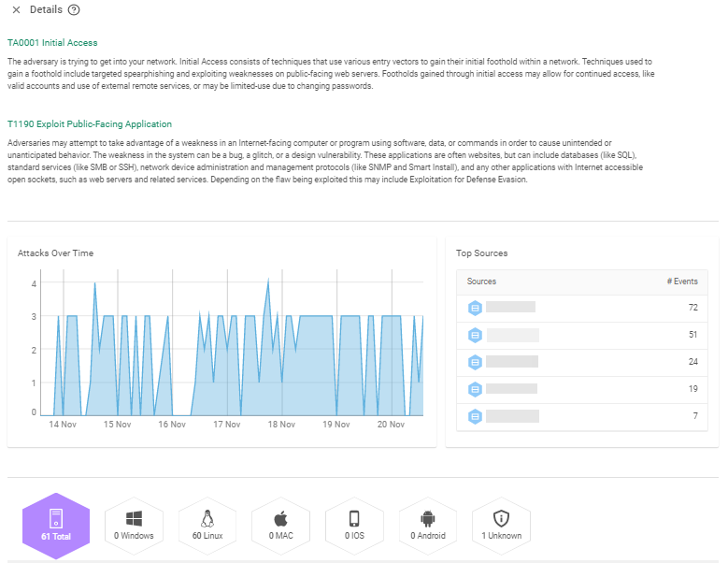Image resolution: width=728 pixels, height=563 pixels.
Task: Open help question mark next to Details
Action: click(x=74, y=10)
